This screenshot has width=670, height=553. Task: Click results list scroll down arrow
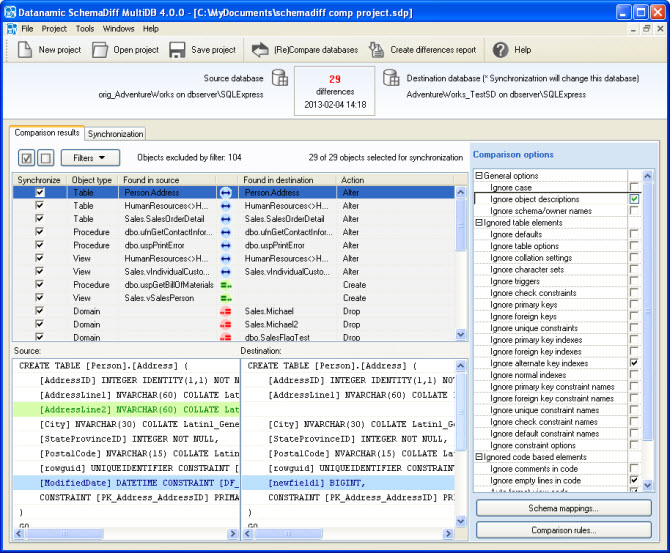coord(461,334)
